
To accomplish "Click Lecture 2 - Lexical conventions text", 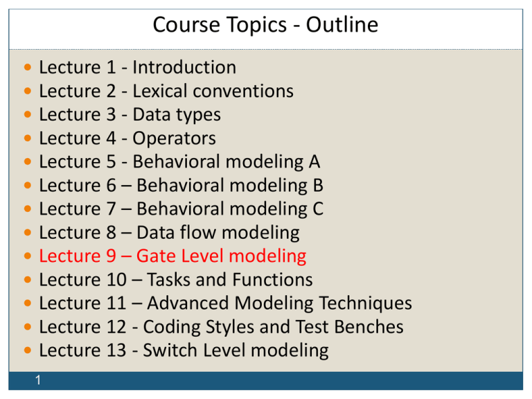I will pos(166,91).
